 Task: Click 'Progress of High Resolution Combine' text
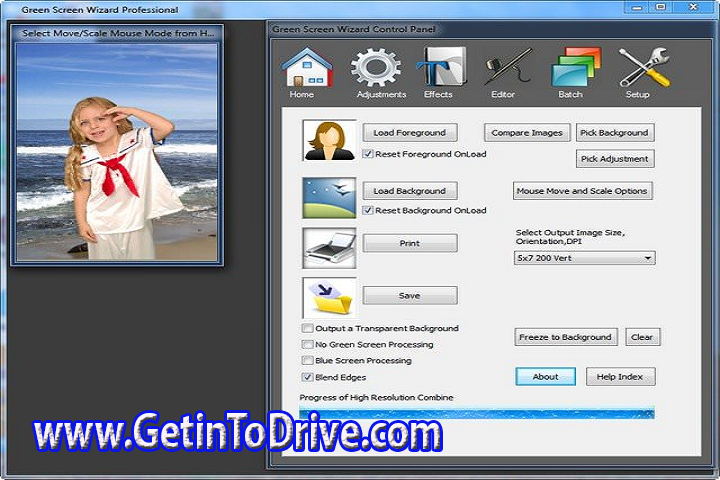(x=377, y=397)
